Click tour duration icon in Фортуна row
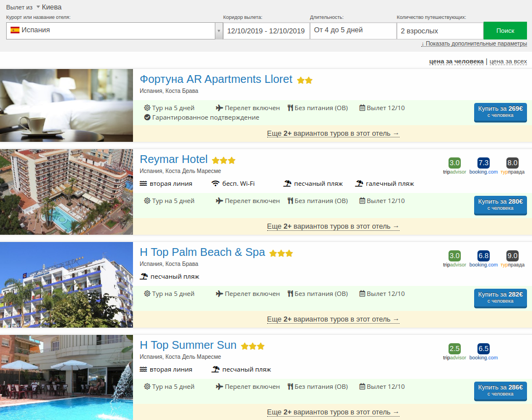Viewport: 532px width, 420px height. (147, 108)
